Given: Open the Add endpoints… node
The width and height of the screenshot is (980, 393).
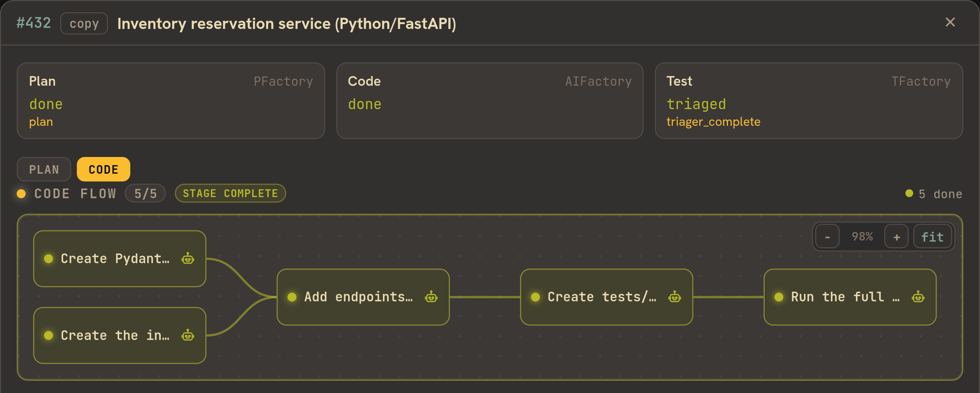Looking at the screenshot, I should (x=363, y=297).
